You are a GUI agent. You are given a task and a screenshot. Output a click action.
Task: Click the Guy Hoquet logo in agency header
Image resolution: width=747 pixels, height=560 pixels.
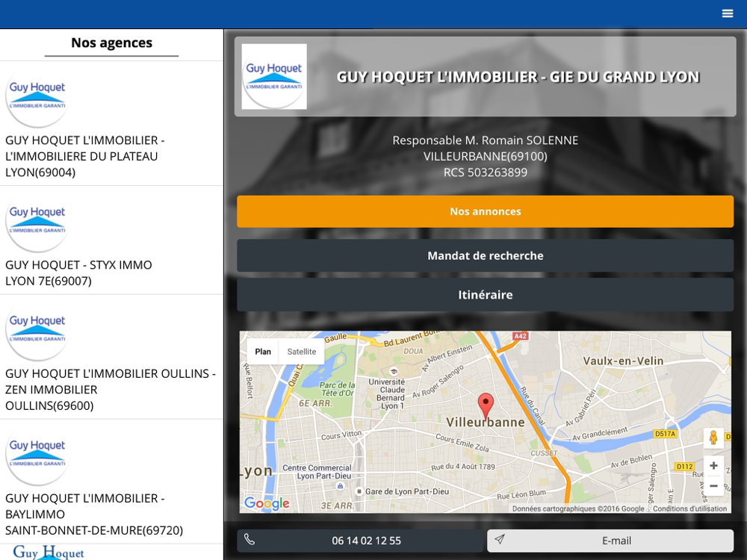(x=274, y=77)
